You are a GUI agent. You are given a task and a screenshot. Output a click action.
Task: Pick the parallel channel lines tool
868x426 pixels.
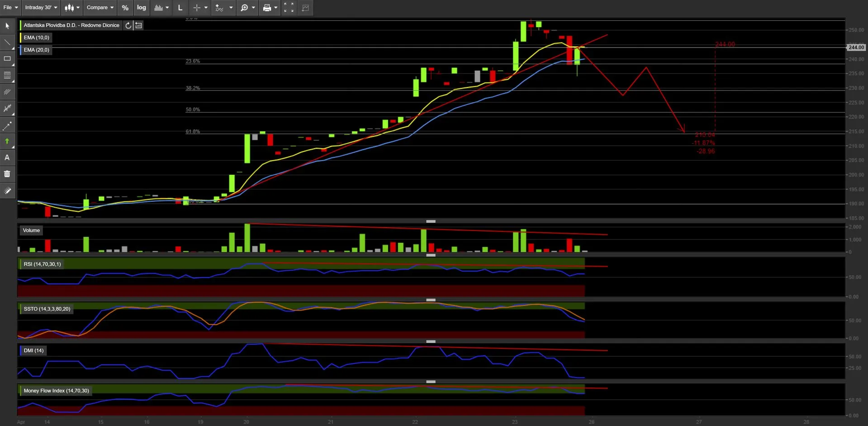pyautogui.click(x=7, y=92)
